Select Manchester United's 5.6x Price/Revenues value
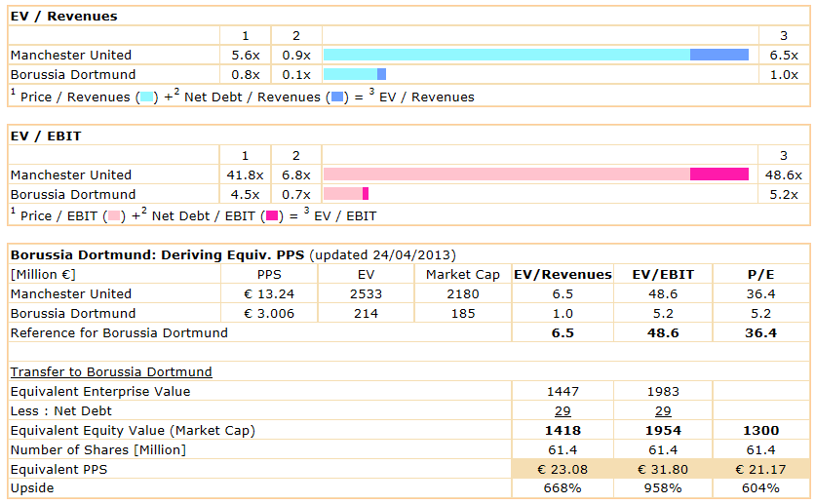The width and height of the screenshot is (815, 504). point(246,55)
